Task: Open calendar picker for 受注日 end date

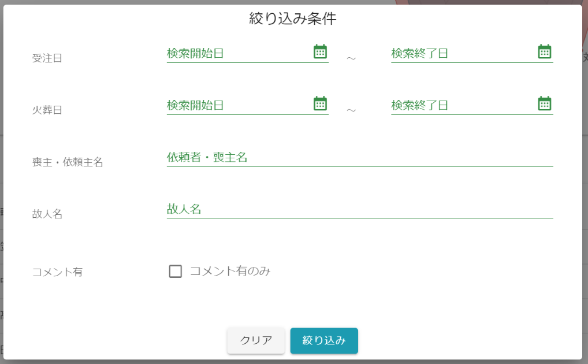Action: click(x=544, y=52)
